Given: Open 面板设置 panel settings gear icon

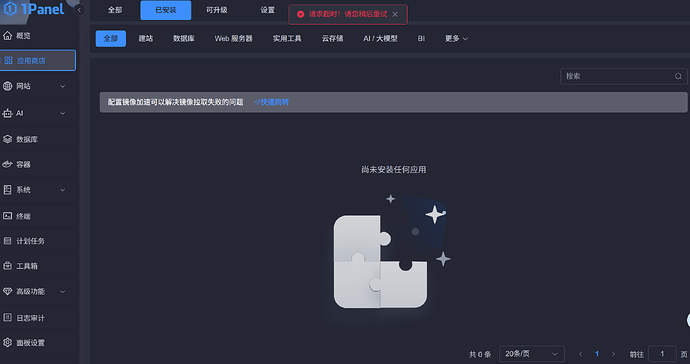Looking at the screenshot, I should [7, 342].
